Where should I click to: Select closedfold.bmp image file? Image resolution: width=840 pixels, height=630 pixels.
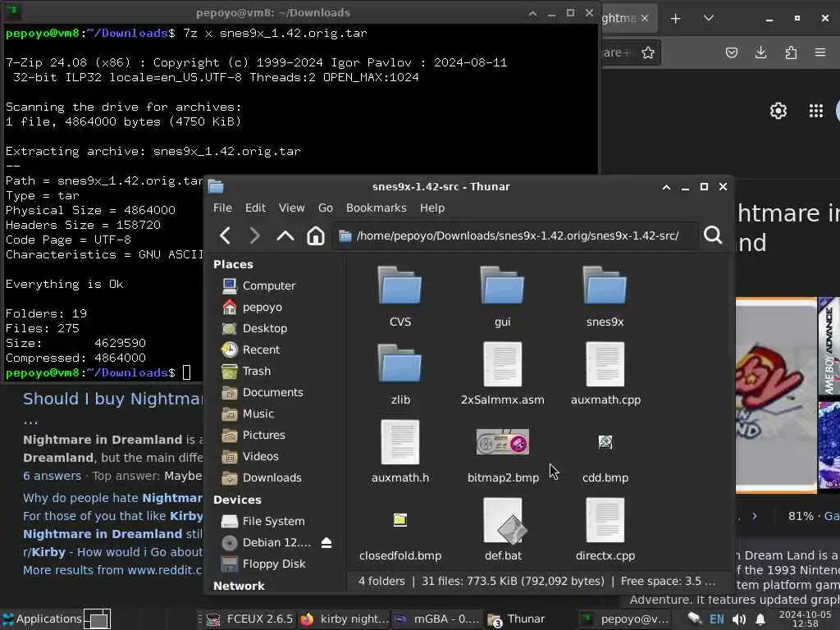point(400,536)
